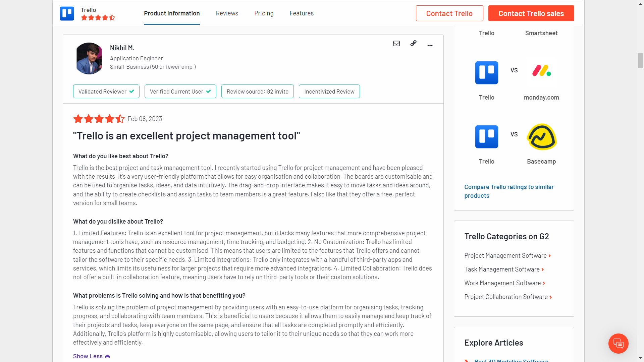Open the review's more options ellipsis
This screenshot has width=644, height=362.
[x=430, y=45]
